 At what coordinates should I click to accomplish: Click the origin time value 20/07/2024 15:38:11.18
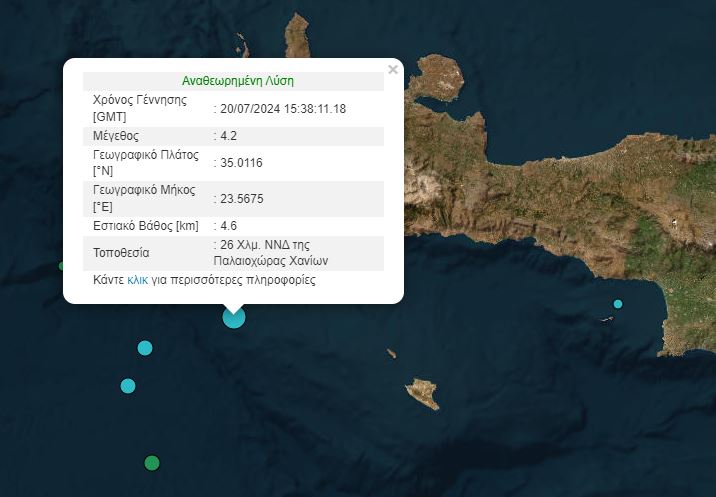click(x=283, y=109)
